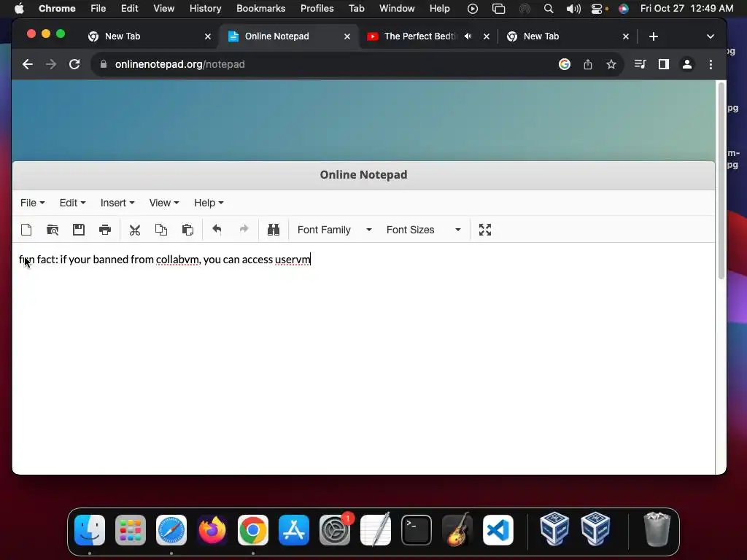Mute the YouTube tab audio icon
Image resolution: width=747 pixels, height=560 pixels.
tap(468, 36)
